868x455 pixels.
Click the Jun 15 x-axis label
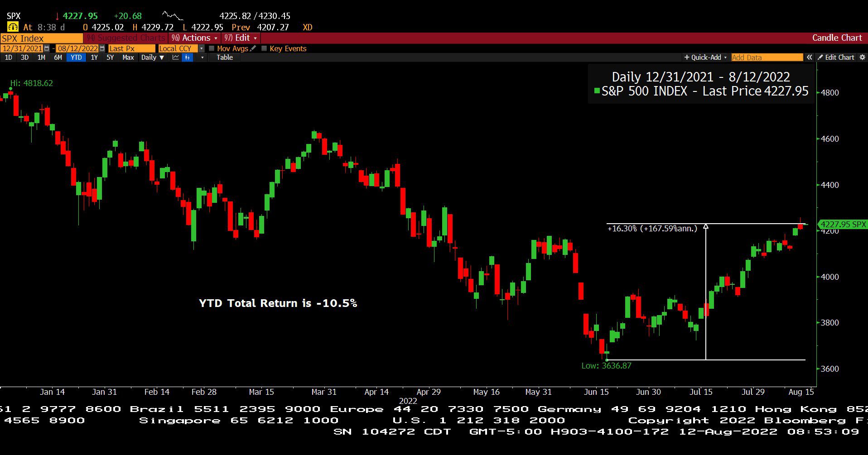point(596,392)
